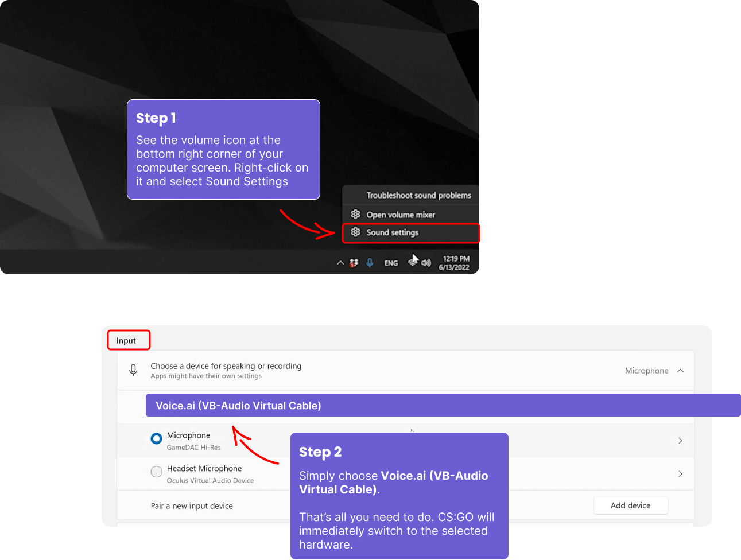Image resolution: width=741 pixels, height=560 pixels.
Task: Click 'Pair a new input device' label
Action: coord(192,506)
